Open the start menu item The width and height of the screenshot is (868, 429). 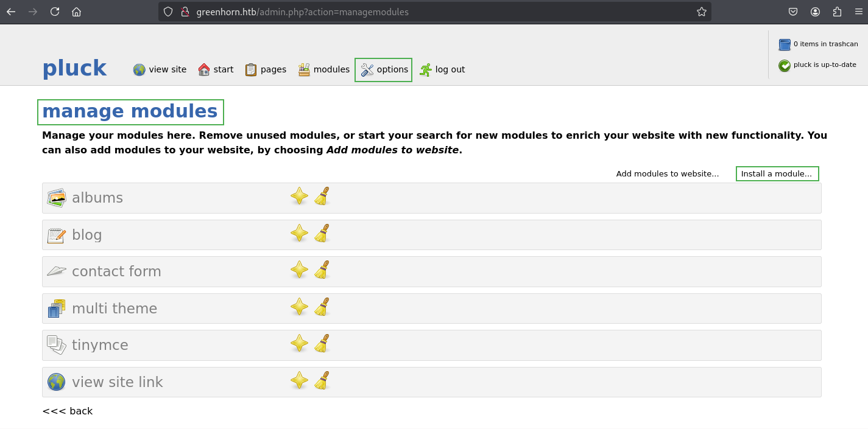pos(216,69)
